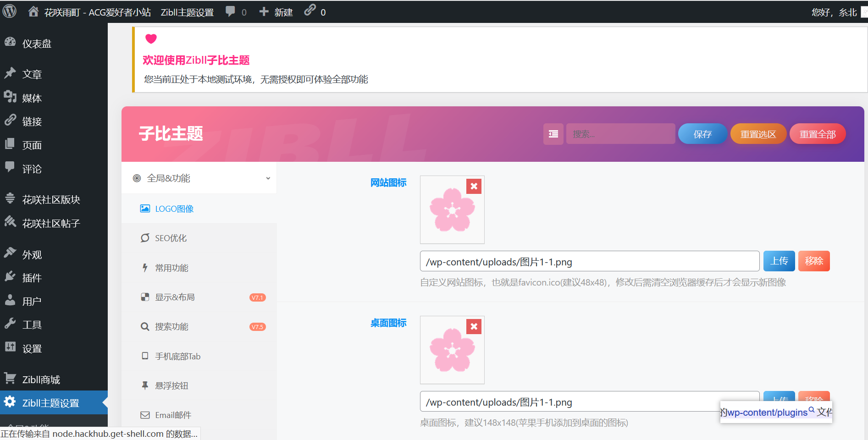Click the V7.1 badge on 显示&布局
868x440 pixels.
258,297
